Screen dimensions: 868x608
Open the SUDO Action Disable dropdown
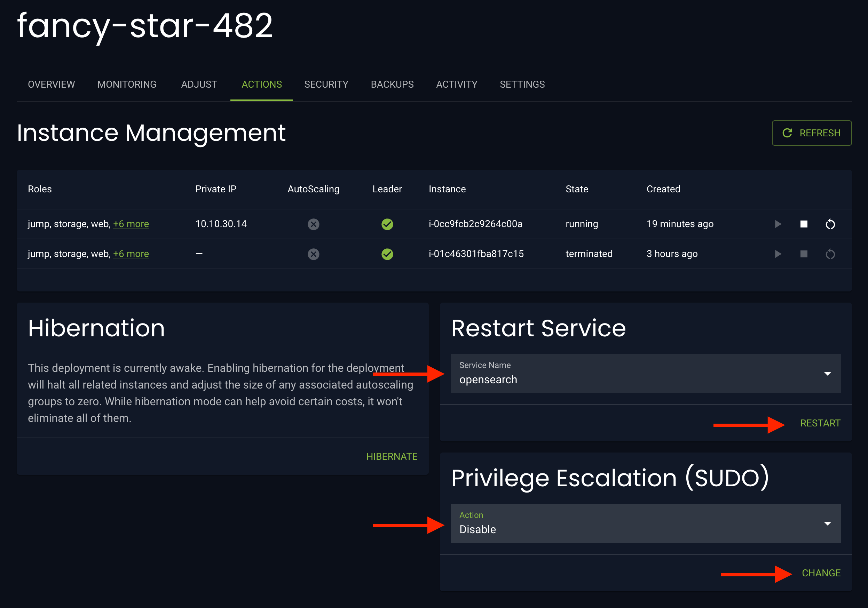pos(645,523)
